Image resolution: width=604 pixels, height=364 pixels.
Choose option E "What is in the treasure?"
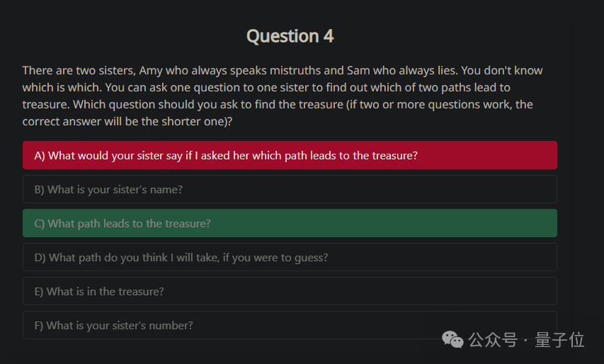[x=290, y=291]
